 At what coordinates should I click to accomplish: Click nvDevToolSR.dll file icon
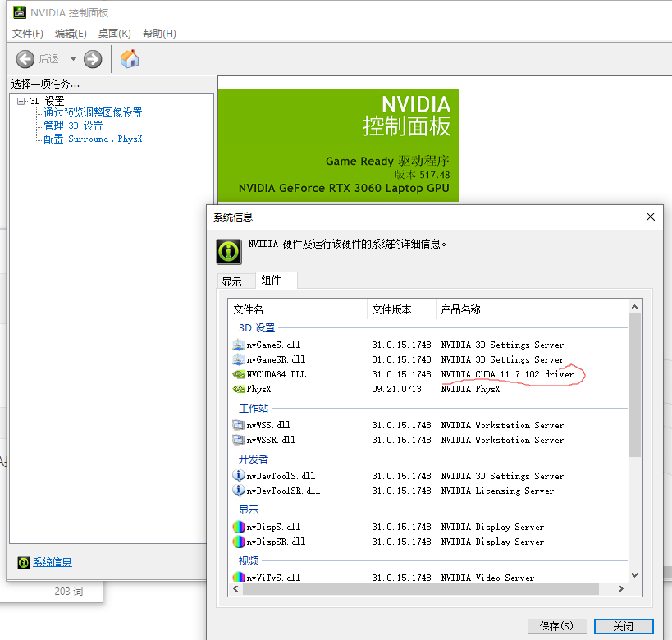[238, 490]
